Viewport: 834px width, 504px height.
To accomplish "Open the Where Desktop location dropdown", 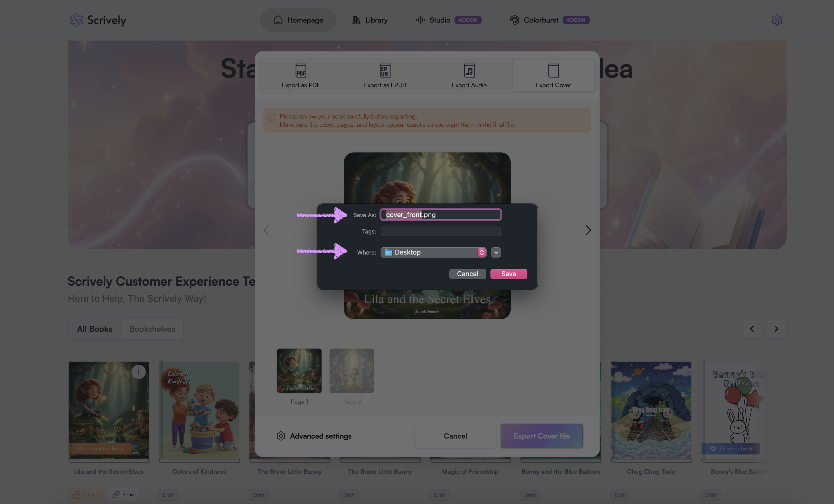I will click(x=433, y=252).
